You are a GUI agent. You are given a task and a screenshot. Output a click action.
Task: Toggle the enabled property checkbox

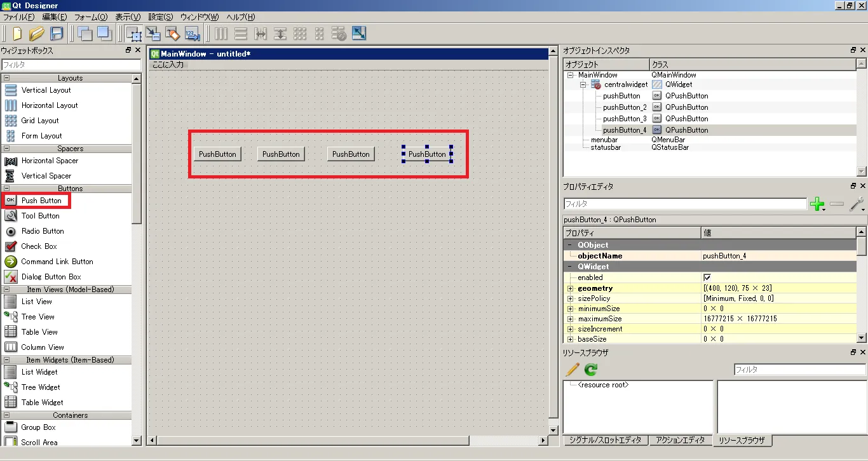coord(707,277)
